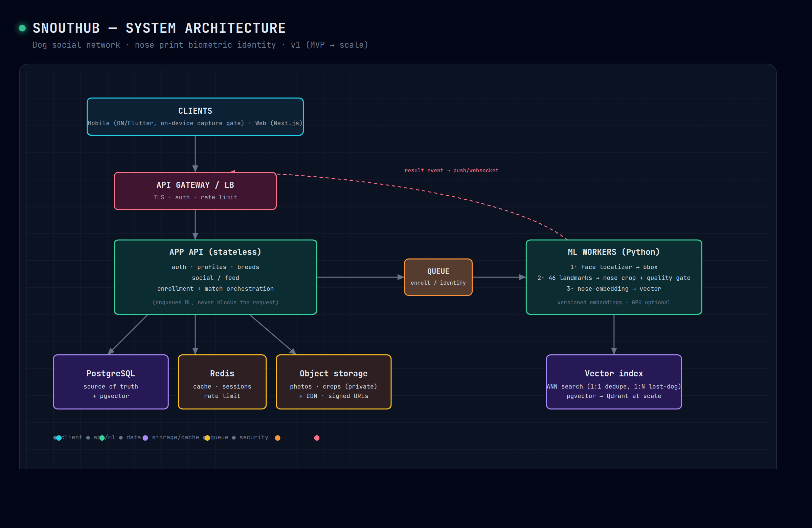812x528 pixels.
Task: Click "ANN search (1:1 dedupe, 1:N lost-dog)"
Action: [614, 387]
